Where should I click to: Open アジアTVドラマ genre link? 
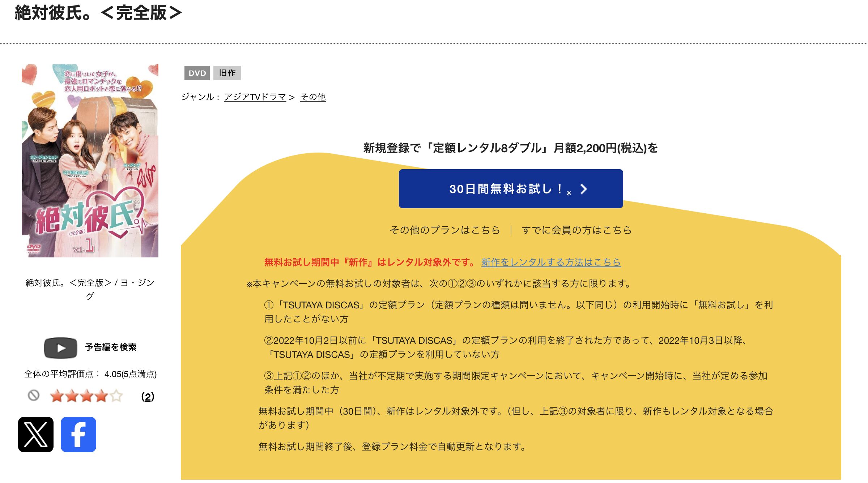[x=255, y=97]
